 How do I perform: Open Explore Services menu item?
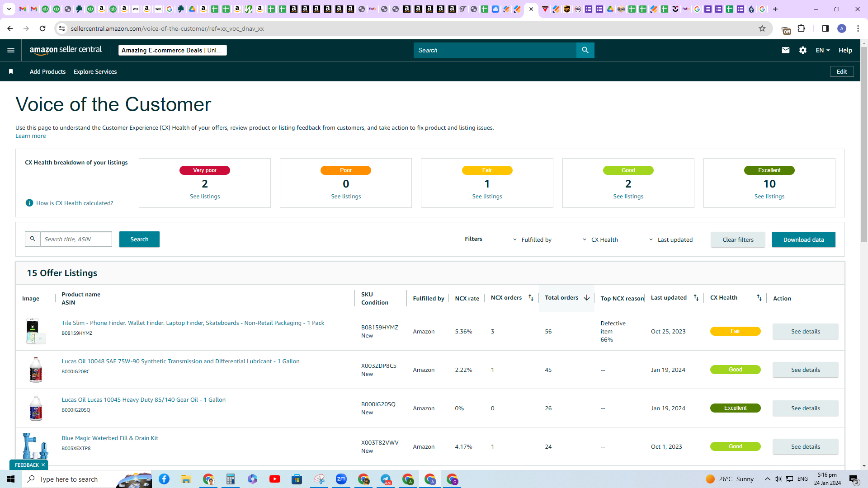tap(95, 71)
